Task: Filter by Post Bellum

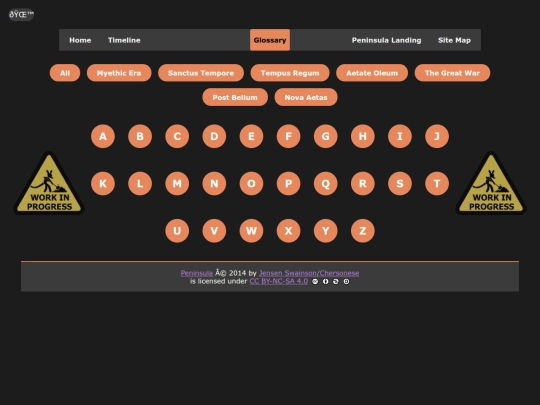Action: pos(235,97)
